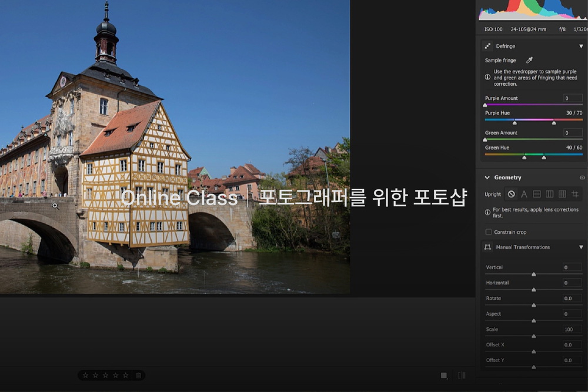Viewport: 588px width, 392px height.
Task: Rate the photo with one star
Action: click(85, 375)
